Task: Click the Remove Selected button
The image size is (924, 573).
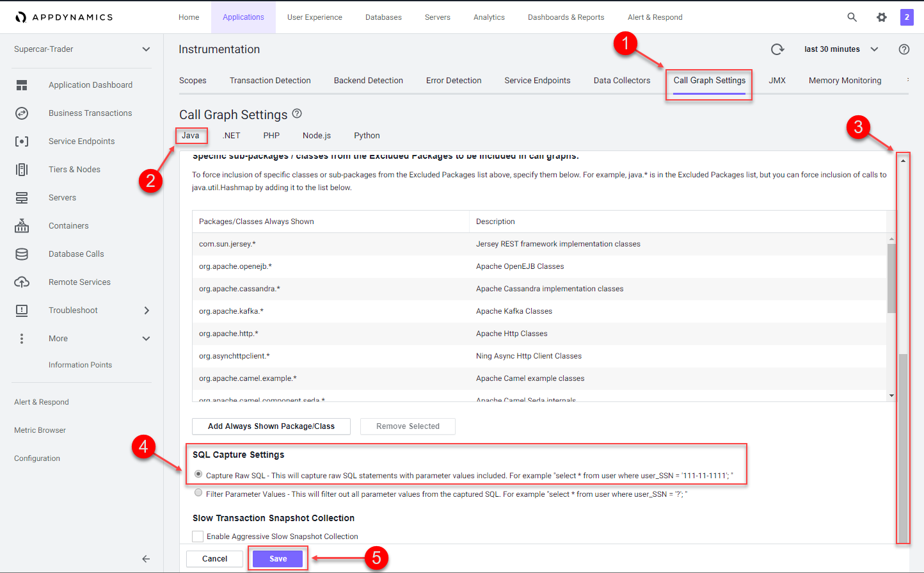Action: tap(408, 426)
